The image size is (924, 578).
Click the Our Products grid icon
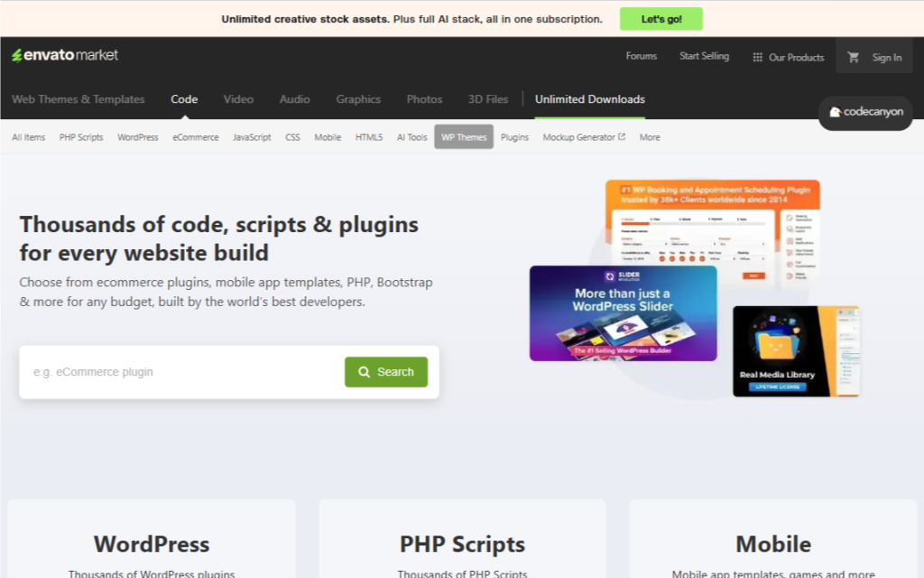click(x=757, y=57)
